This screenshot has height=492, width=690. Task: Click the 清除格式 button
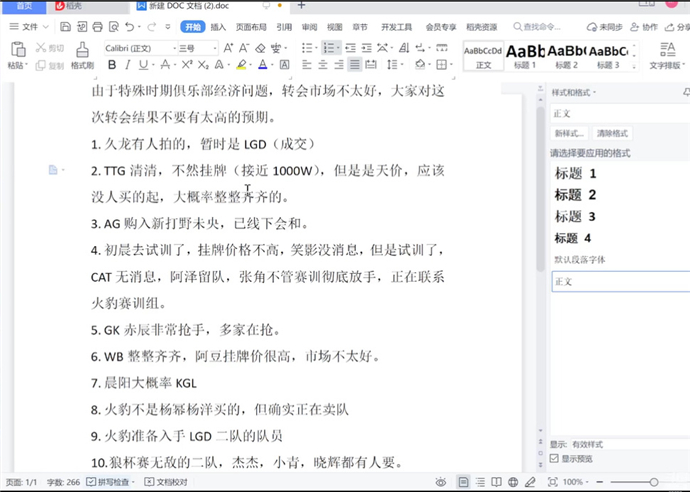pos(612,133)
